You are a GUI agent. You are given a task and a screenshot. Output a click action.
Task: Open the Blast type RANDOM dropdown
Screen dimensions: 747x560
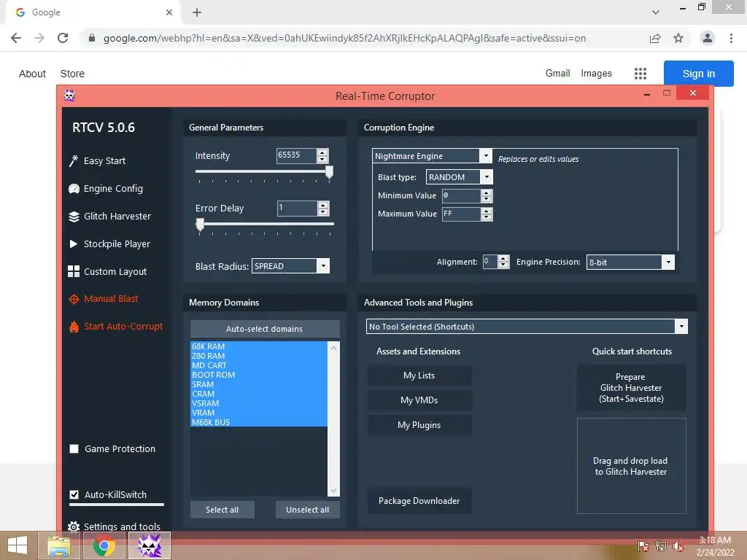(486, 177)
